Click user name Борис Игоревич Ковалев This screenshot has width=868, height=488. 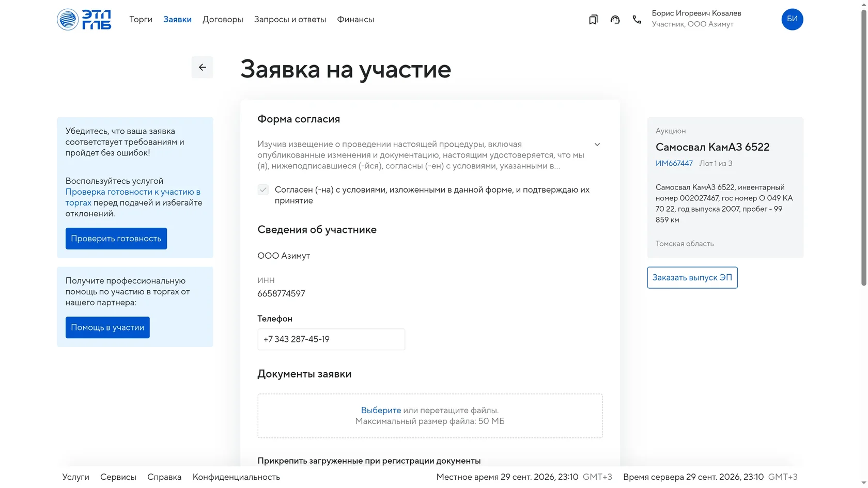pyautogui.click(x=696, y=13)
